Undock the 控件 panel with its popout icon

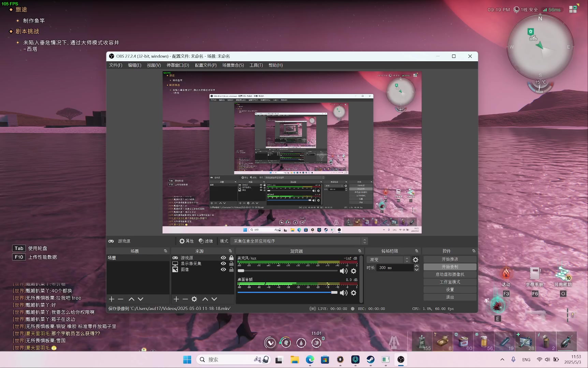474,251
